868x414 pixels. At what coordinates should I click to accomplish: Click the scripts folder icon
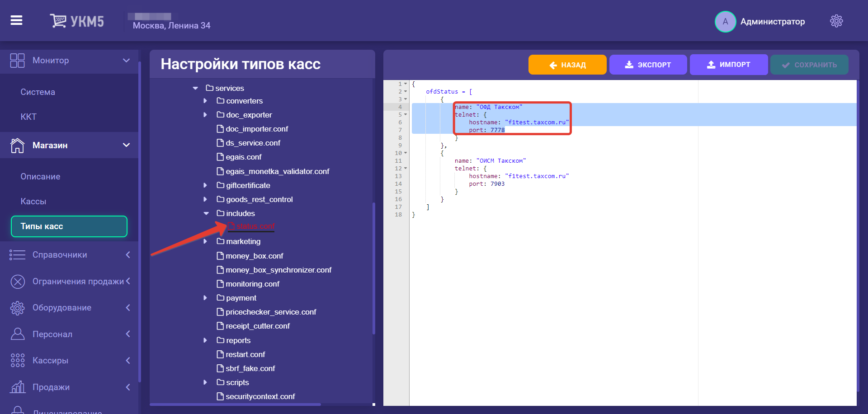point(220,382)
